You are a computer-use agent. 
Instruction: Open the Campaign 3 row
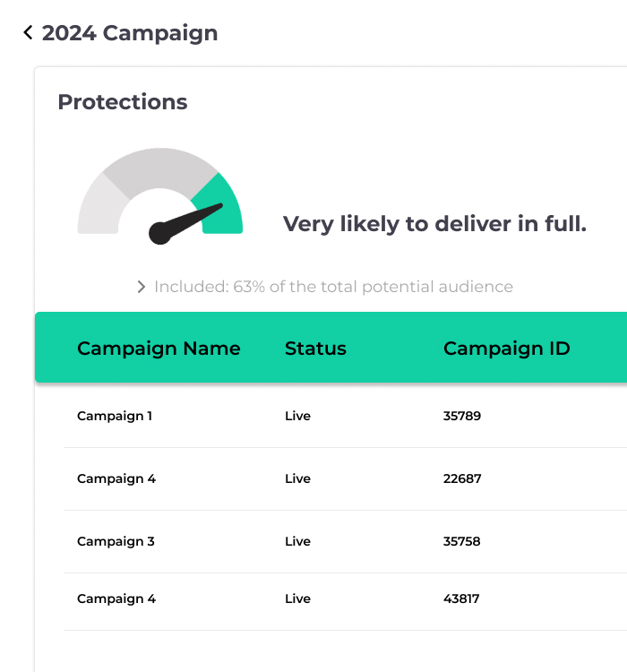point(345,542)
